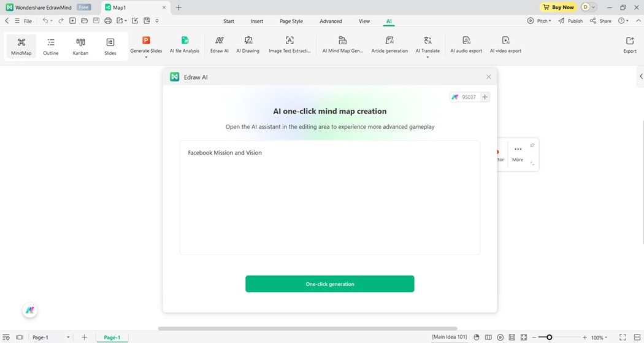Open AI audio export
This screenshot has height=343, width=644.
(x=466, y=45)
